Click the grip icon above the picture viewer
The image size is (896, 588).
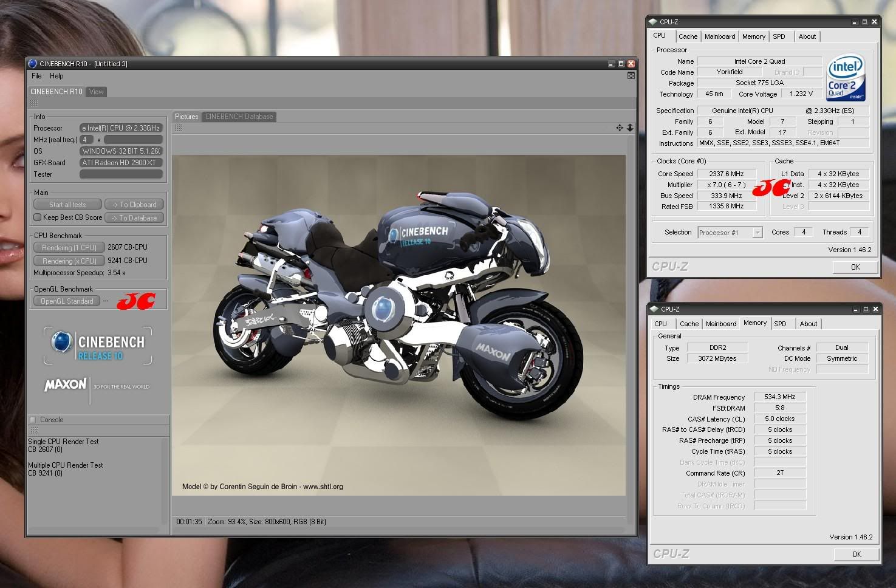(x=178, y=128)
